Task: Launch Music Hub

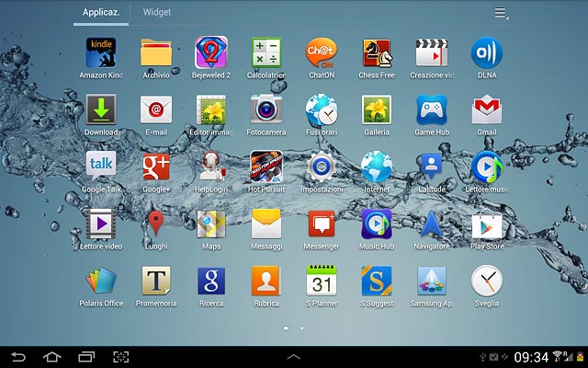Action: [x=377, y=229]
